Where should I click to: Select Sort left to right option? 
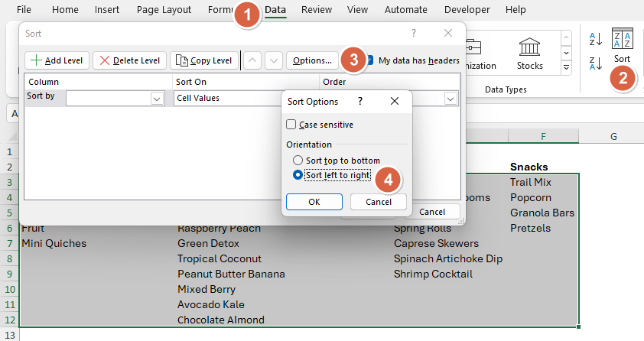pos(298,175)
